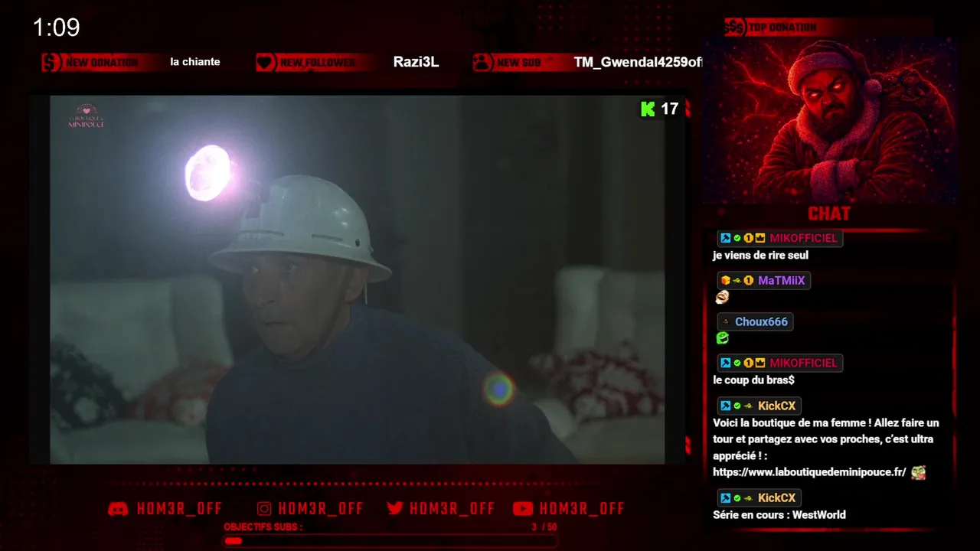The height and width of the screenshot is (551, 980).
Task: Click the "OBJECTIFS SUBS :" label
Action: coord(263,527)
